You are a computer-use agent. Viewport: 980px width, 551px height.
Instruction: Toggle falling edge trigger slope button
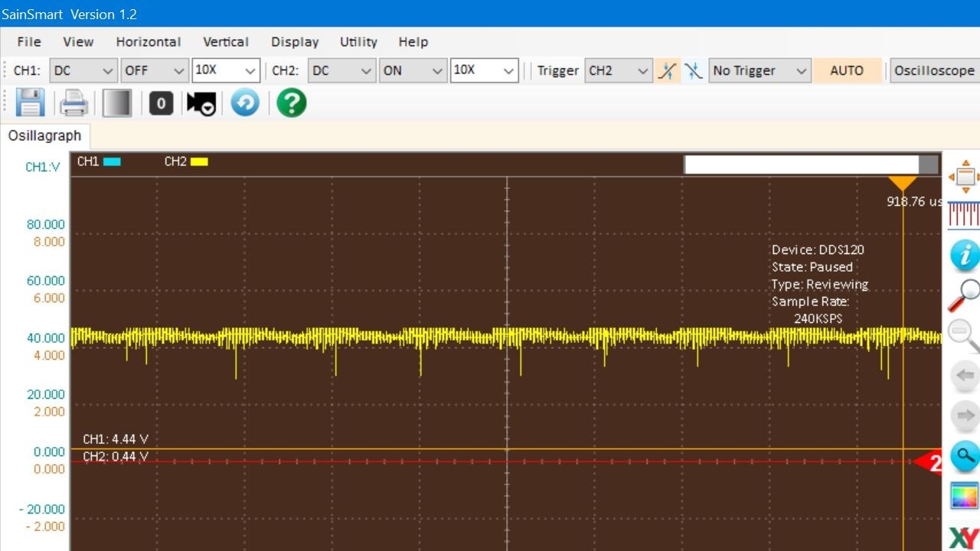pyautogui.click(x=693, y=70)
